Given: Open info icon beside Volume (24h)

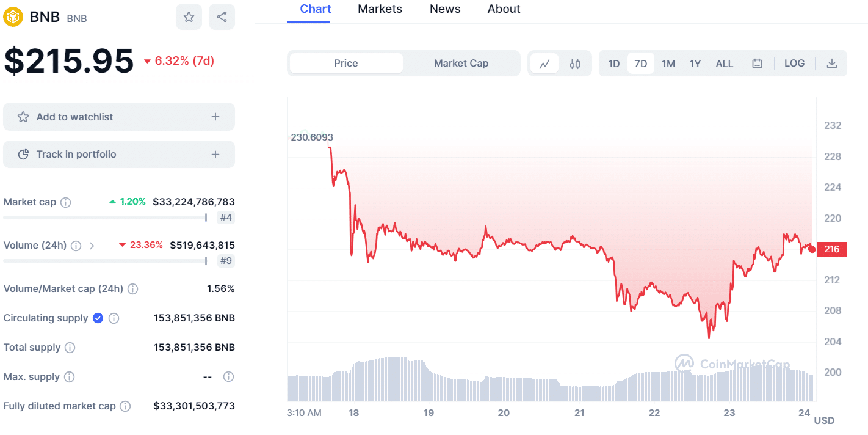Looking at the screenshot, I should [76, 246].
